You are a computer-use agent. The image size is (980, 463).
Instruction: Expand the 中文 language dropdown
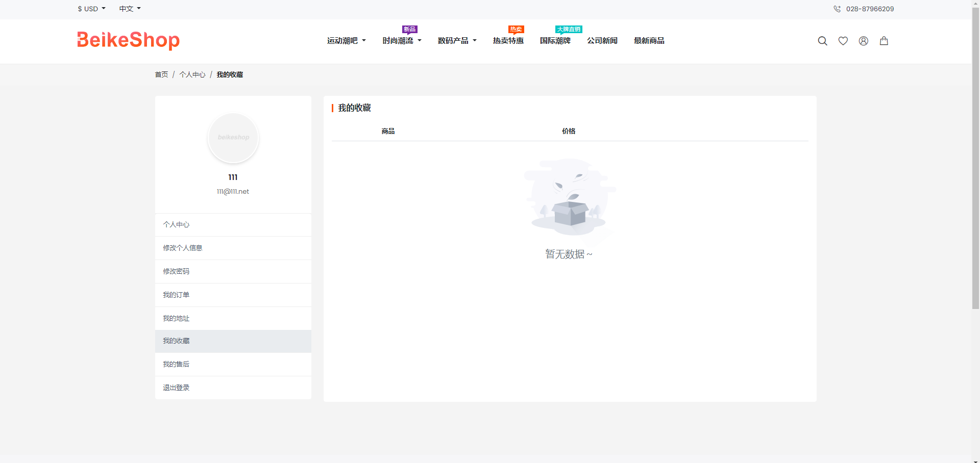130,9
